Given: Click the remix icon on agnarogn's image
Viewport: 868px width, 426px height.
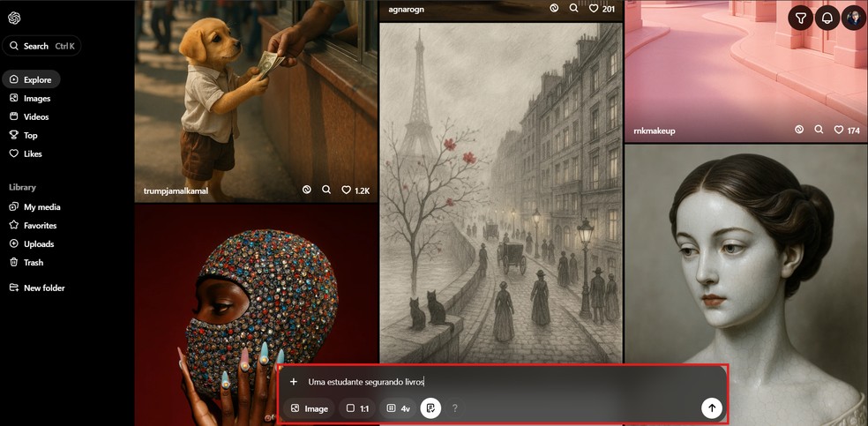Looking at the screenshot, I should coord(554,8).
